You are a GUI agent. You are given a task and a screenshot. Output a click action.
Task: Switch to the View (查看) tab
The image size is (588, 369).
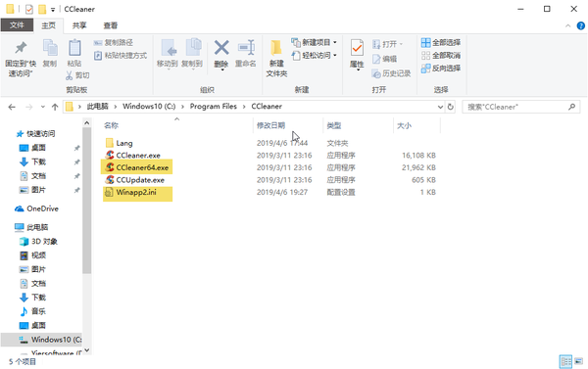[x=111, y=25]
